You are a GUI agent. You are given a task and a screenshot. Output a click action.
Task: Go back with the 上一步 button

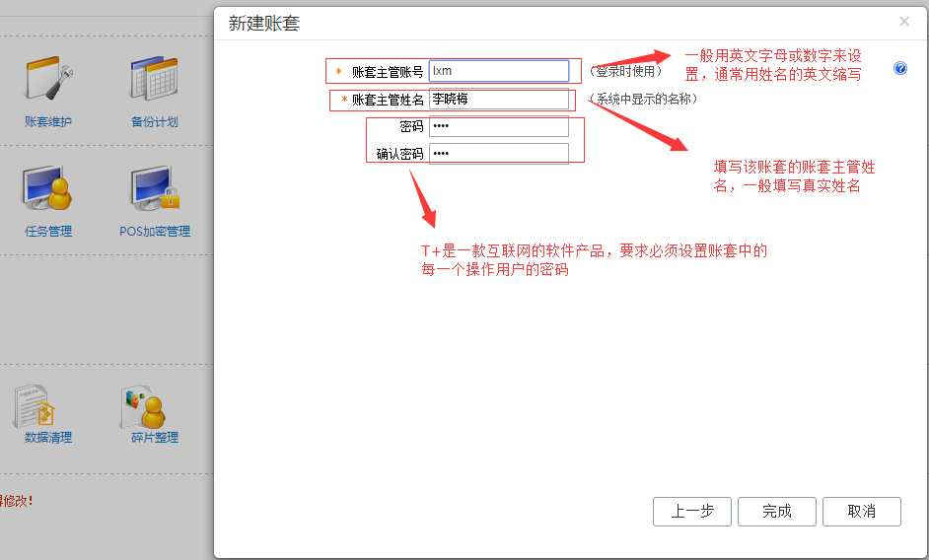[x=691, y=512]
